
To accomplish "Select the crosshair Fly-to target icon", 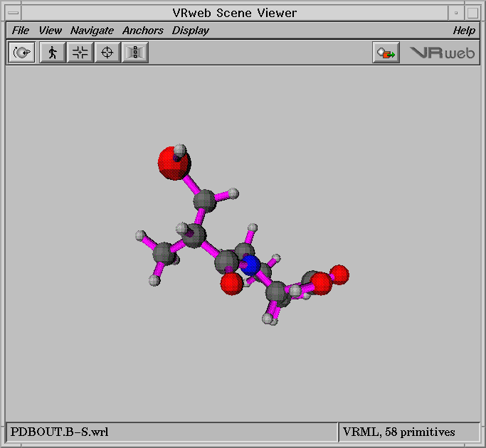I will point(107,53).
